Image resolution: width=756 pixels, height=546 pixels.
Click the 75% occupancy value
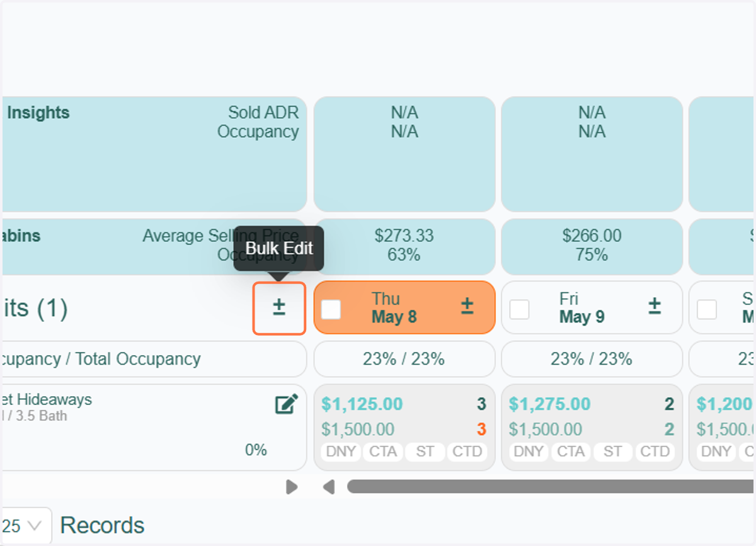(592, 255)
